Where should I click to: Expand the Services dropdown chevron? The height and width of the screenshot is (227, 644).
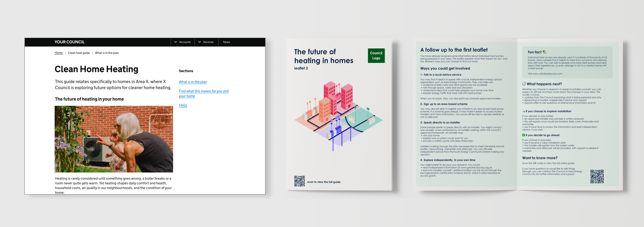point(199,42)
